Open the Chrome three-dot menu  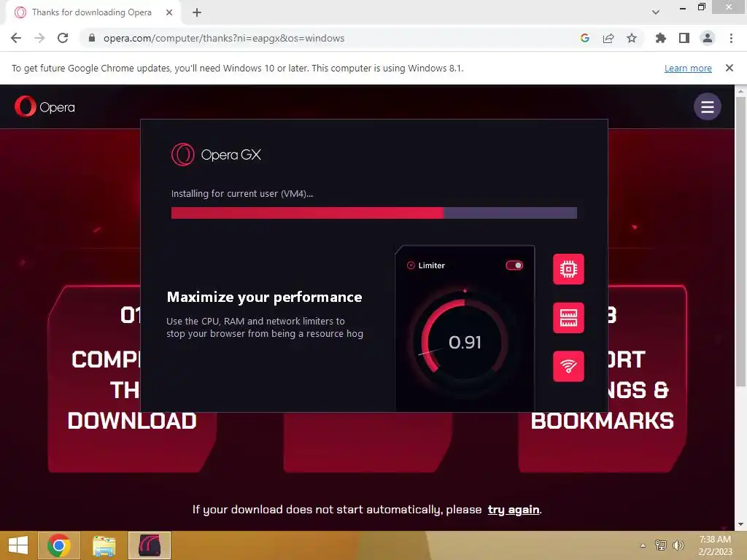[x=731, y=38]
